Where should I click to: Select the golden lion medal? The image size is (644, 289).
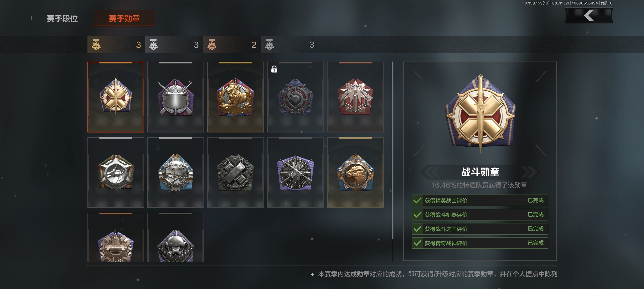point(235,97)
